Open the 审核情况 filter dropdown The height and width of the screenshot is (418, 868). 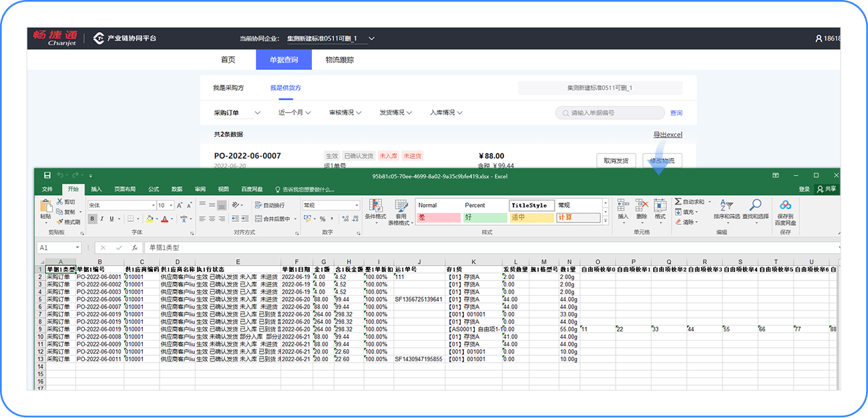coord(345,112)
